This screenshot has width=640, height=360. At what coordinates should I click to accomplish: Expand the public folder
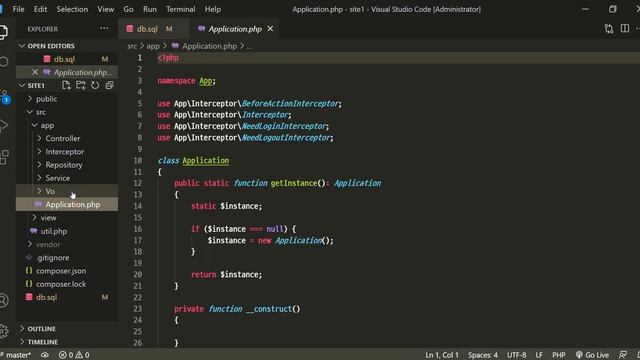[67, 99]
